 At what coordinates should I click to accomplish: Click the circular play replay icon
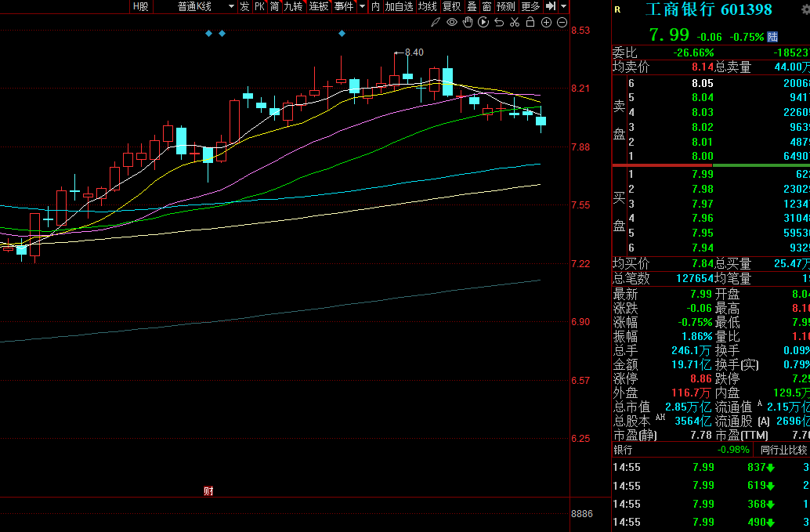point(483,22)
